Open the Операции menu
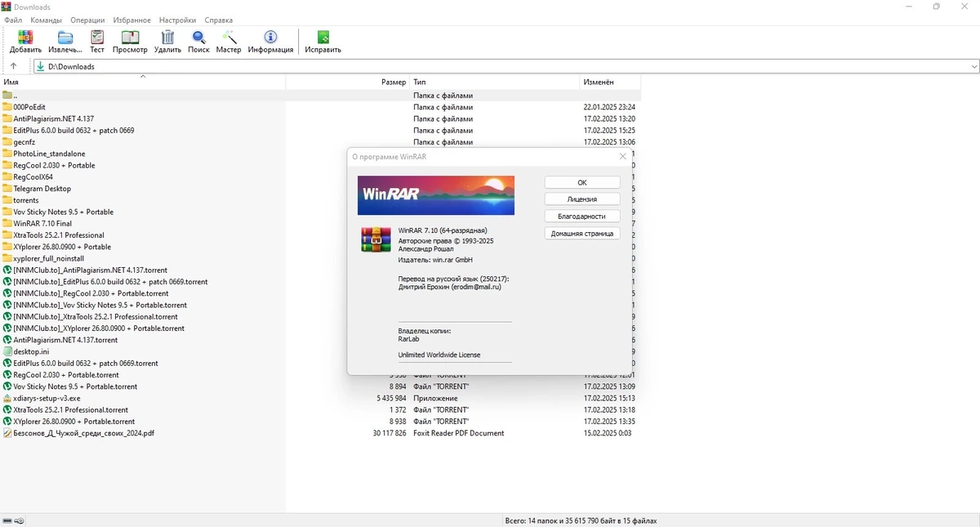The image size is (980, 527). 87,20
